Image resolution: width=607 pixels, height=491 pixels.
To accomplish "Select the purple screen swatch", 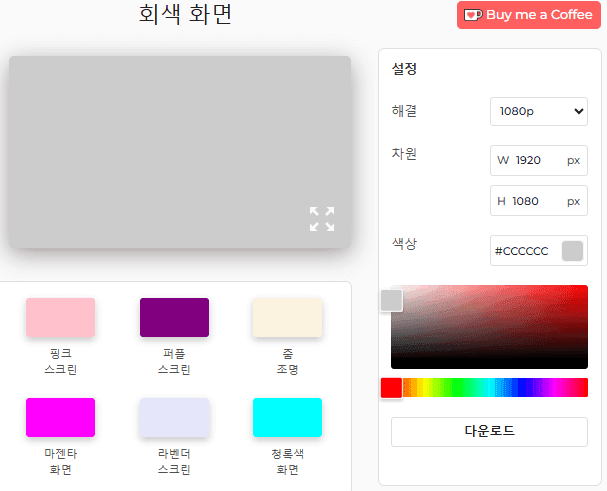I will pyautogui.click(x=174, y=317).
